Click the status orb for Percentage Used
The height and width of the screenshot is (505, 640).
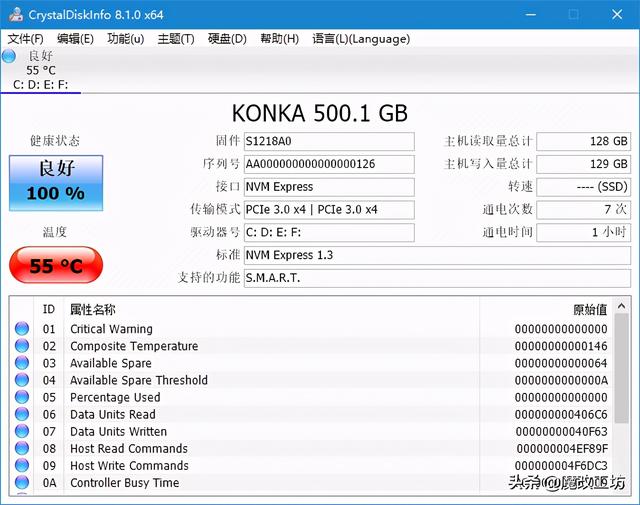click(22, 397)
